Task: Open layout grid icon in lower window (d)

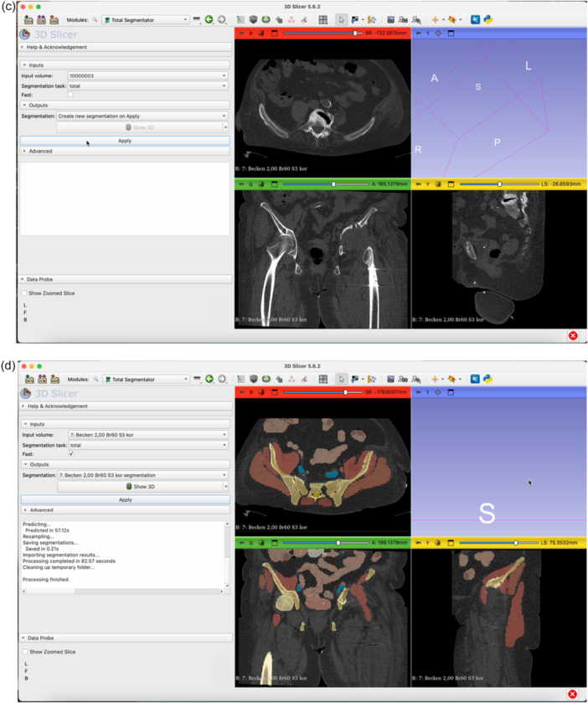Action: click(323, 380)
